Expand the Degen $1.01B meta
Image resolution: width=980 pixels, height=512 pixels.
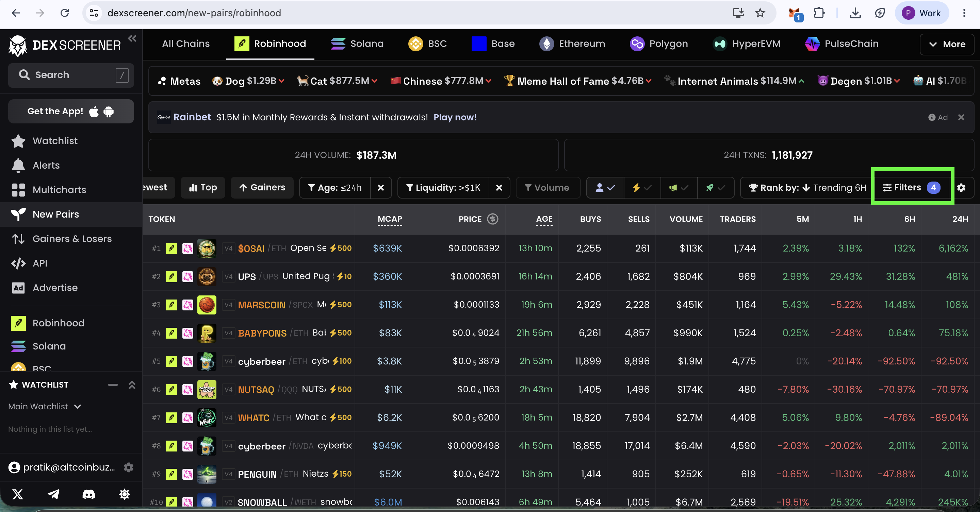[x=859, y=81]
